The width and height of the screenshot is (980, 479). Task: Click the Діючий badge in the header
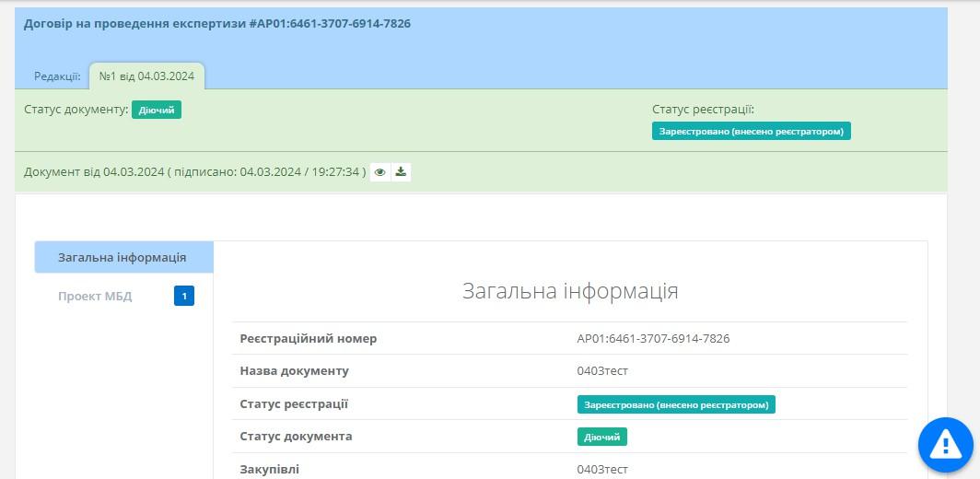157,110
